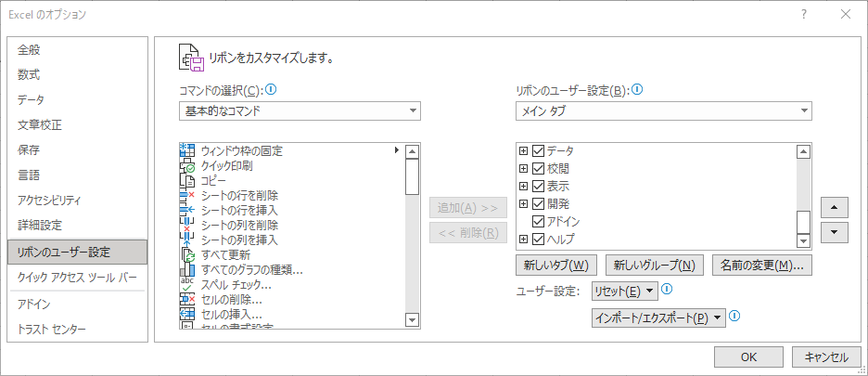868x376 pixels.
Task: Open the 詳細設定 options category
Action: [78, 226]
